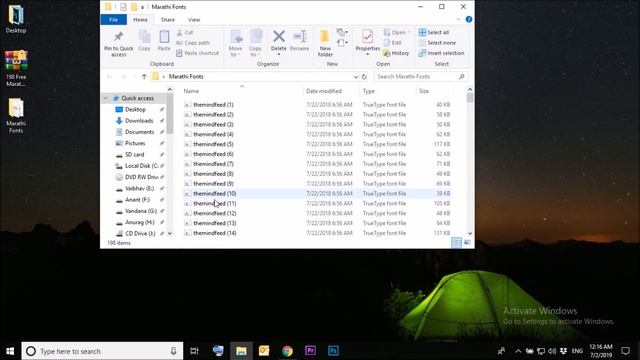Open the Marathi Fonts desktop folder icon
Viewport: 640px width, 360px height.
[16, 116]
